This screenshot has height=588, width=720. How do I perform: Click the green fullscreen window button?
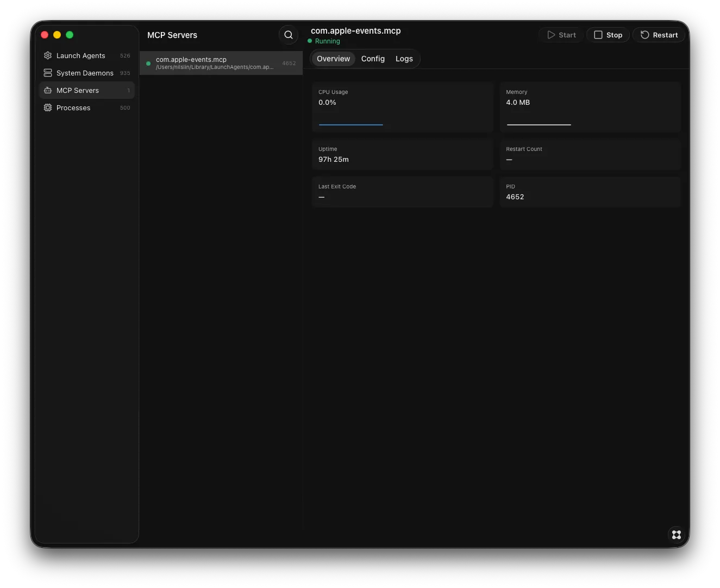[70, 35]
